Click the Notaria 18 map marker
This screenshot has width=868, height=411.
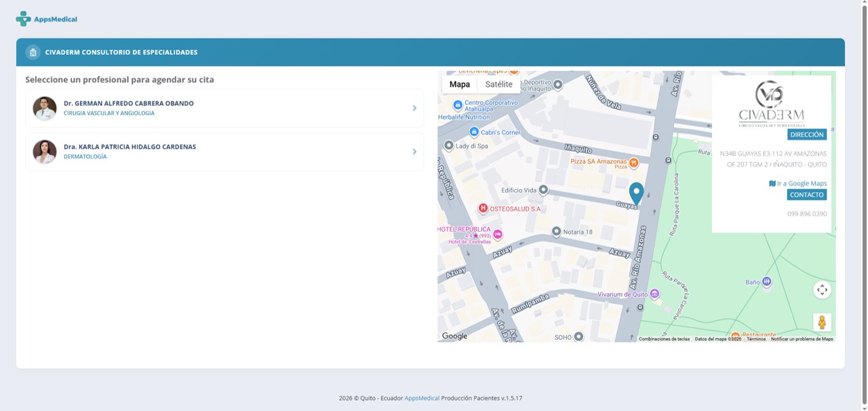[556, 231]
